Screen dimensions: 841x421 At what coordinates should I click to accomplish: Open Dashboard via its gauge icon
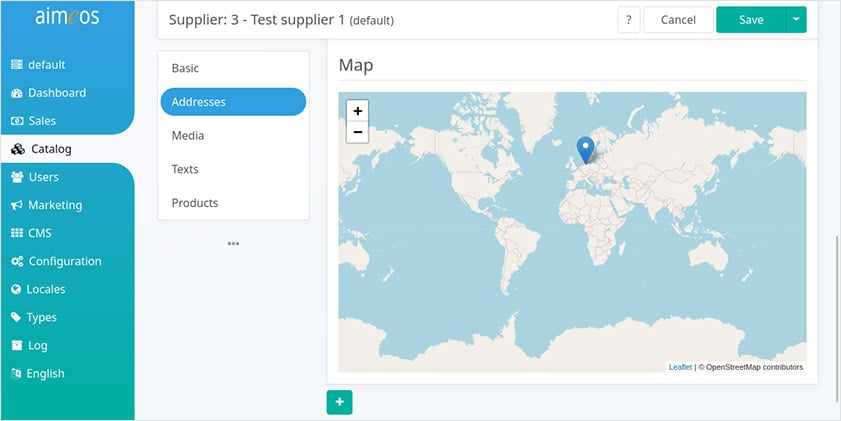(17, 93)
